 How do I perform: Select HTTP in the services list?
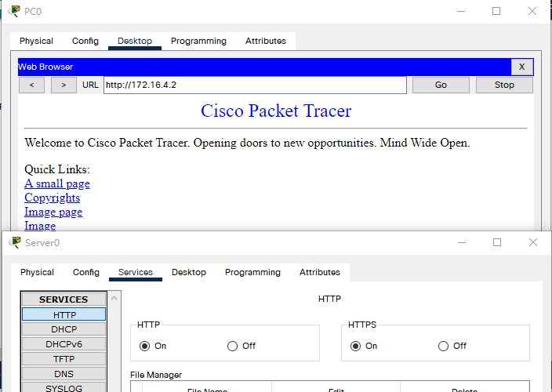[64, 314]
